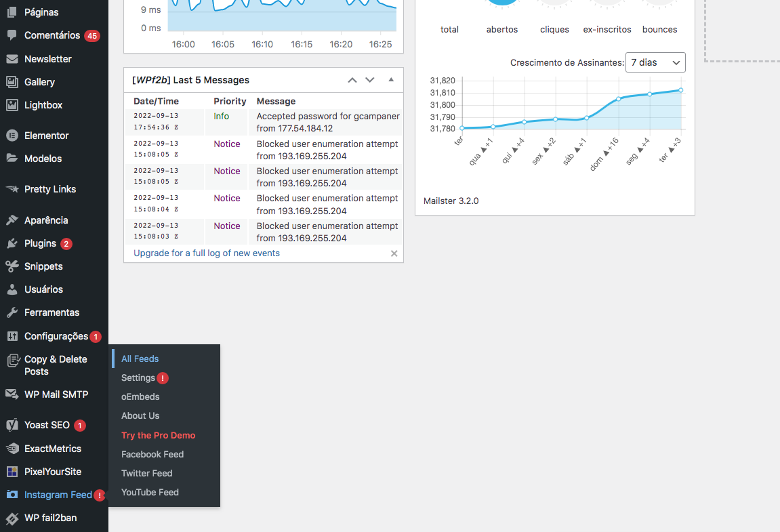Dismiss the upgrade notice with the X

pyautogui.click(x=394, y=253)
